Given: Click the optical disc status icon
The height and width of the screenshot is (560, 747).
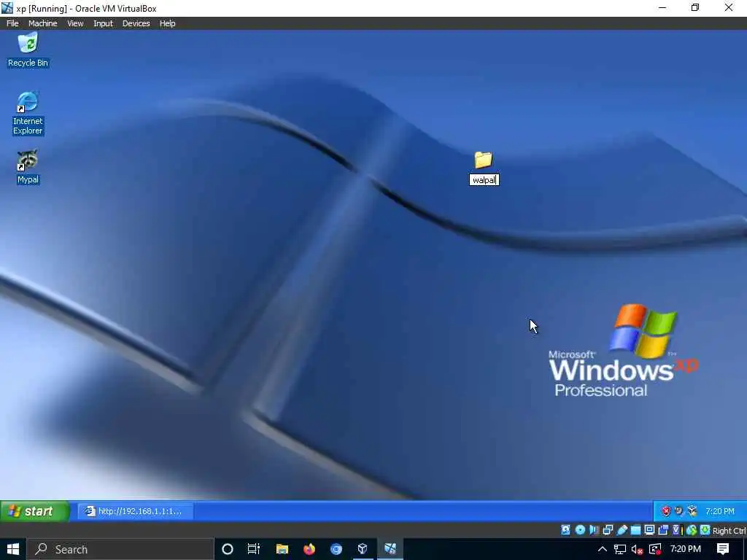Looking at the screenshot, I should click(x=580, y=530).
